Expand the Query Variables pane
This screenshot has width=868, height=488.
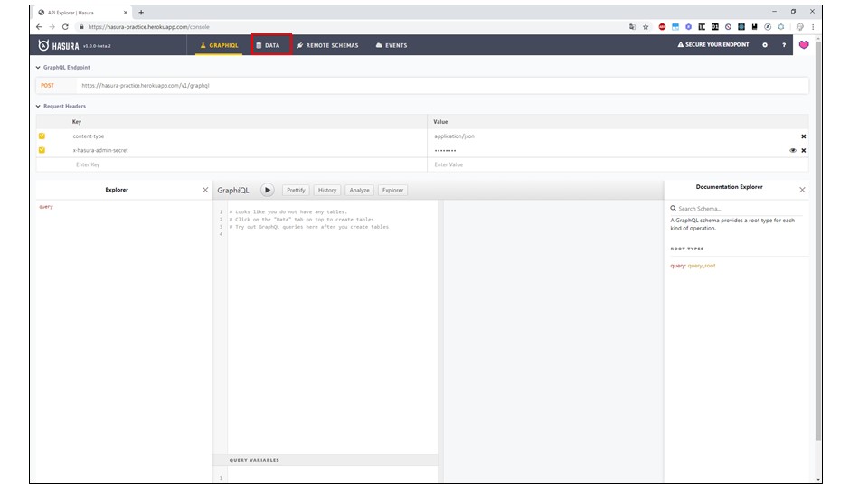tap(325, 460)
